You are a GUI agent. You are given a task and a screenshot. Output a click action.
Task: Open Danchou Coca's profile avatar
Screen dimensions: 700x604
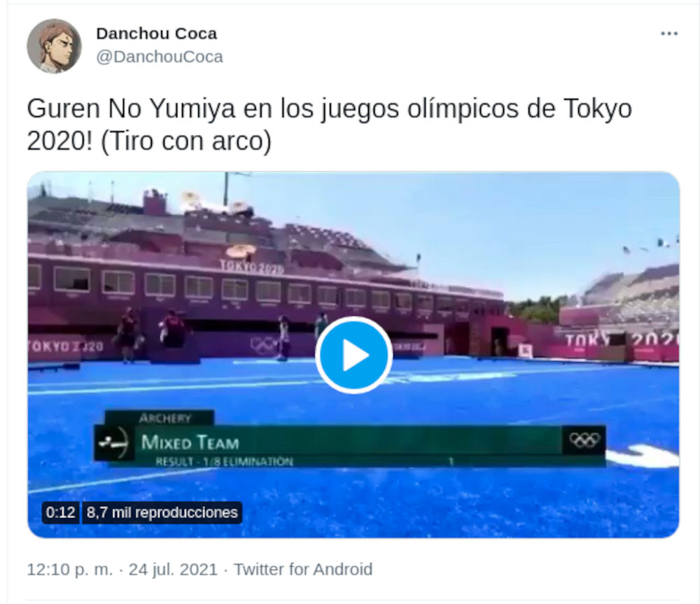click(x=54, y=46)
